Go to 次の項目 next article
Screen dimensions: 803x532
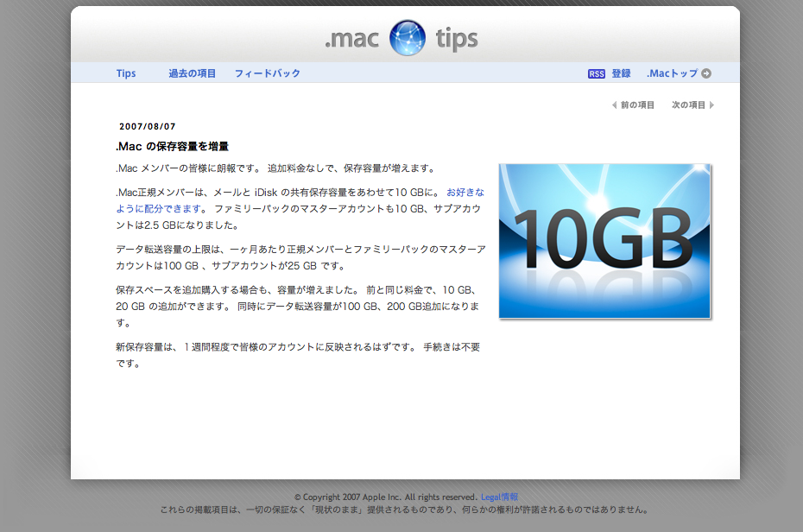[x=688, y=105]
